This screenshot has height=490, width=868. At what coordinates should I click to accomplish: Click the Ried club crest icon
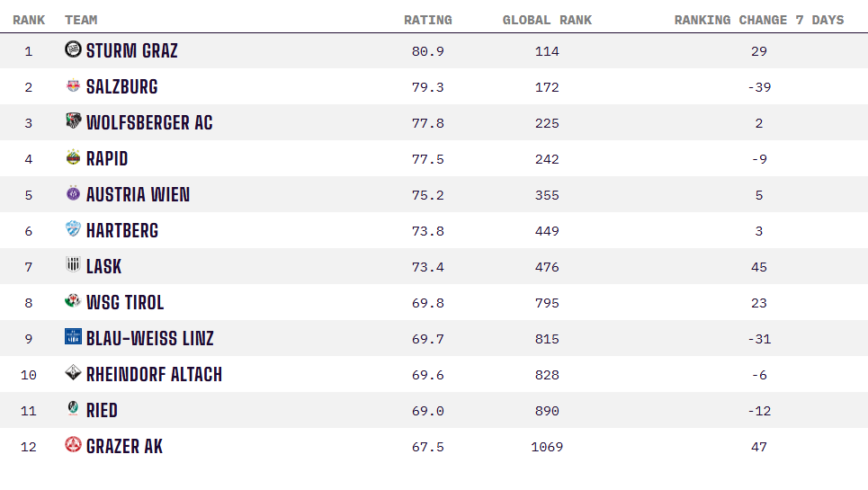(73, 409)
